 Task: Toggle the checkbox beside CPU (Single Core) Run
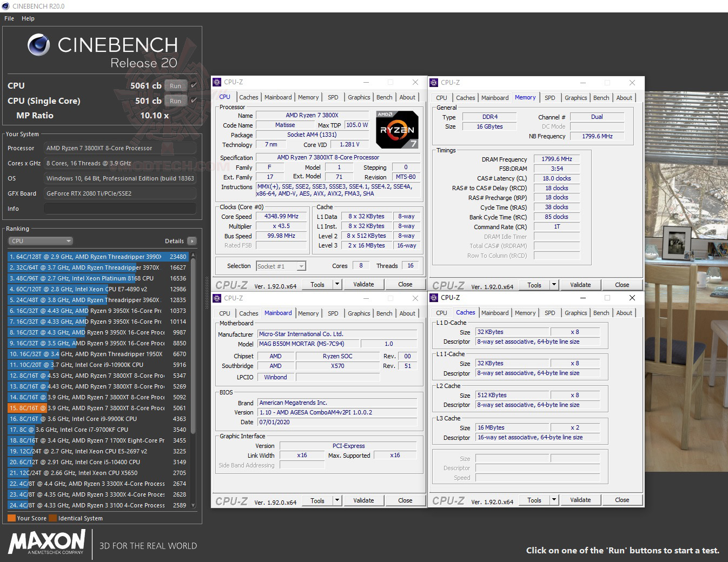194,100
